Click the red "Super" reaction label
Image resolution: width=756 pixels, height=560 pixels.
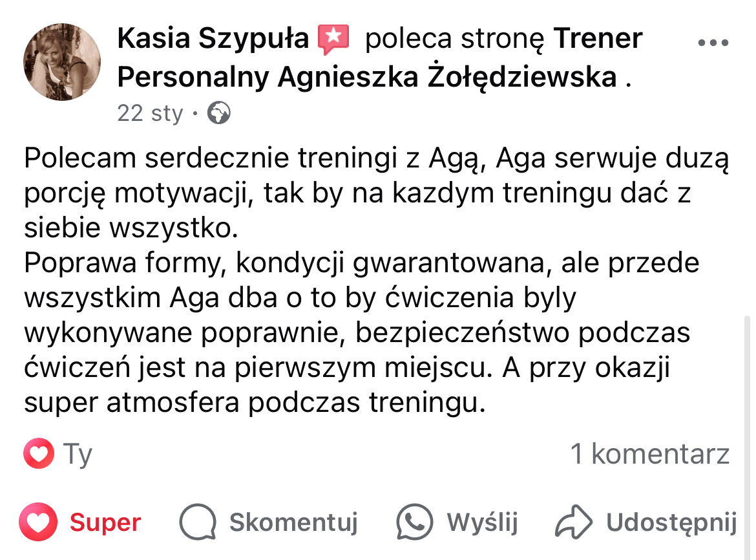pyautogui.click(x=105, y=522)
